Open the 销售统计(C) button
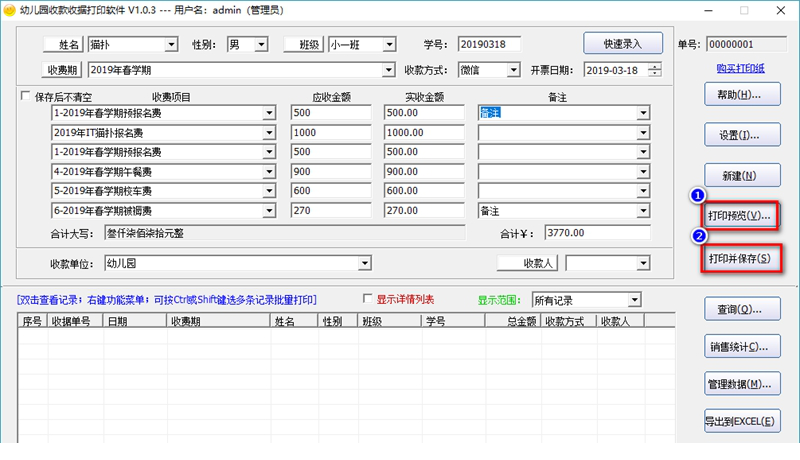This screenshot has height=460, width=800. 741,347
